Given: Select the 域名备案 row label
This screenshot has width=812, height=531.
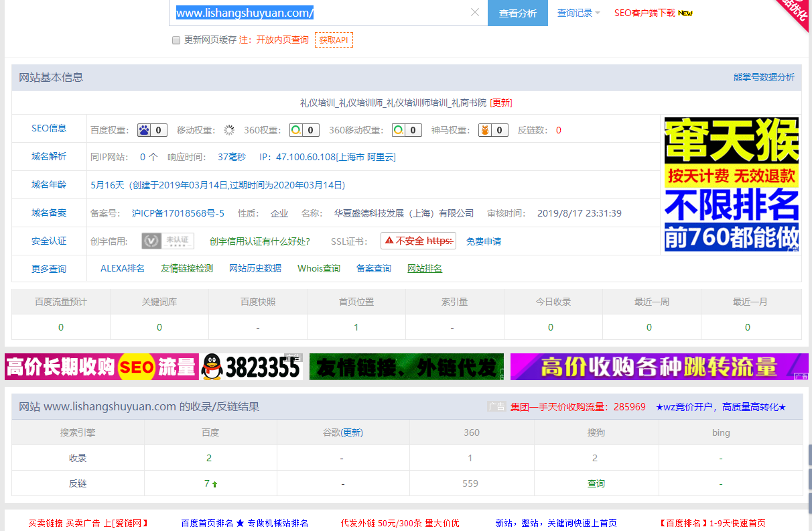Looking at the screenshot, I should [49, 213].
